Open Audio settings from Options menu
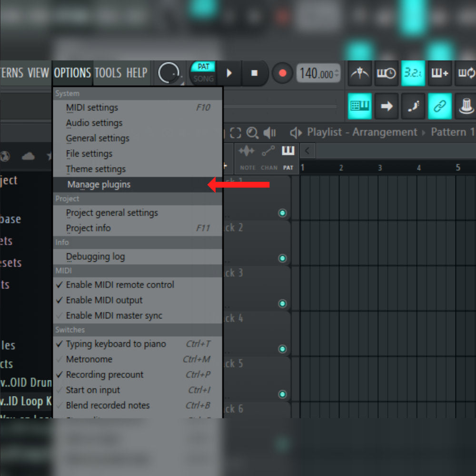This screenshot has width=476, height=476. [x=94, y=123]
